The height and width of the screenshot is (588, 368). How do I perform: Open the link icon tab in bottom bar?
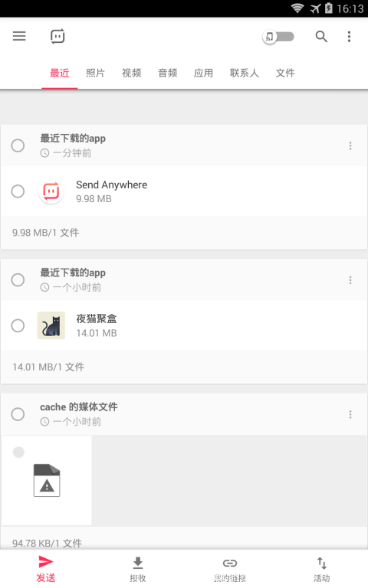[x=230, y=569]
